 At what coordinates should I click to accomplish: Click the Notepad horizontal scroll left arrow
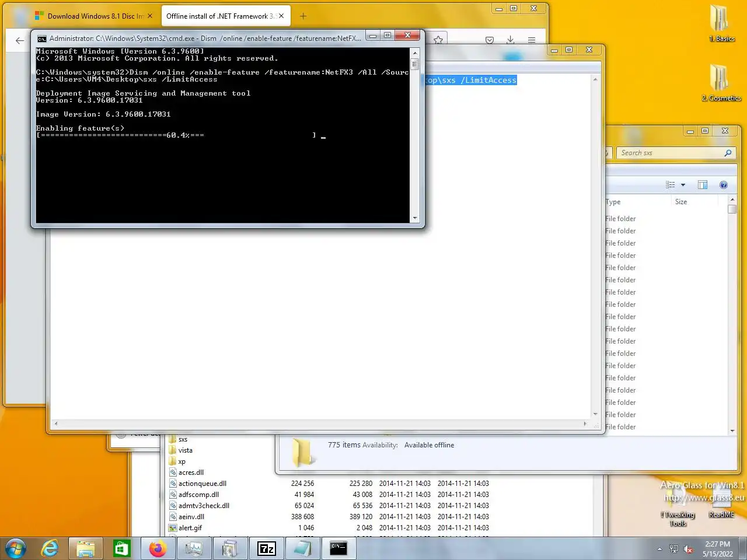pyautogui.click(x=56, y=424)
